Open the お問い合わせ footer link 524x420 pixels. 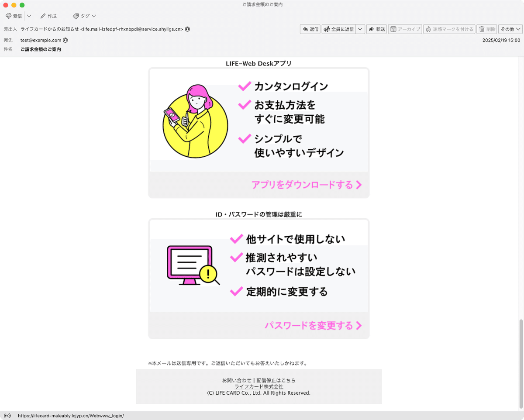237,381
